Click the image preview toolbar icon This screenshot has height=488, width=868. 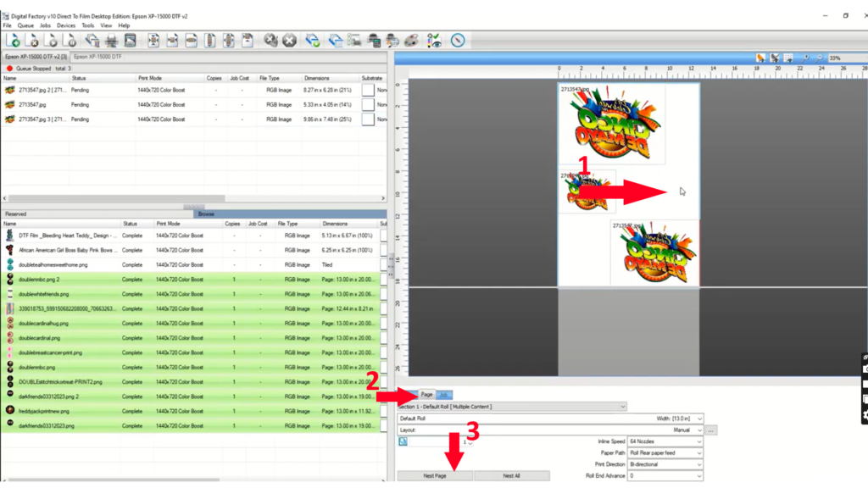click(130, 41)
